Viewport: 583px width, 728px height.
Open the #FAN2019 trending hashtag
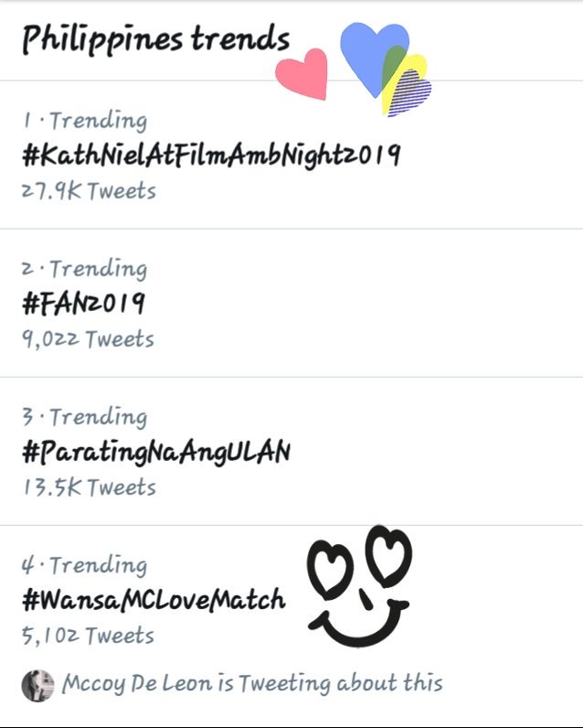pos(83,303)
